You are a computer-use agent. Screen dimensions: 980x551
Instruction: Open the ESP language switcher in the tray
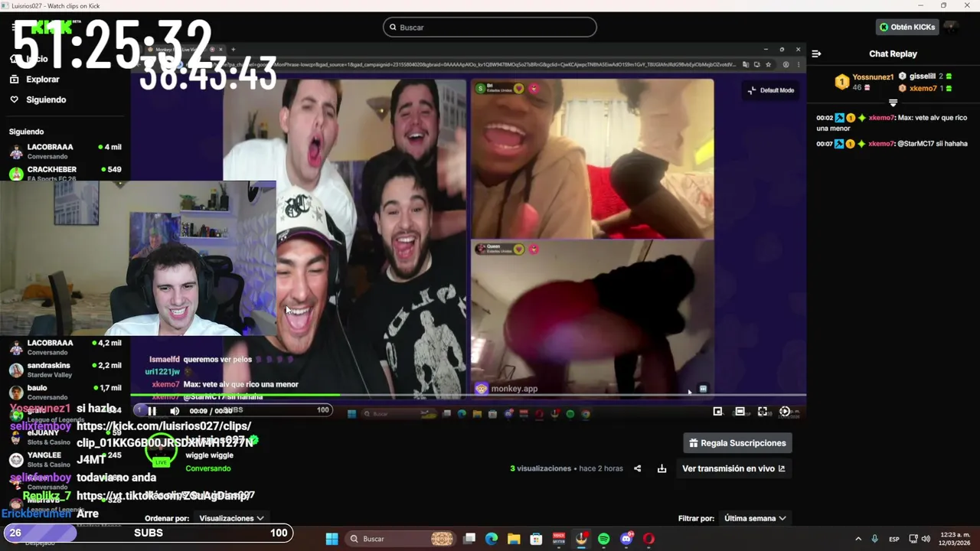[x=894, y=539]
